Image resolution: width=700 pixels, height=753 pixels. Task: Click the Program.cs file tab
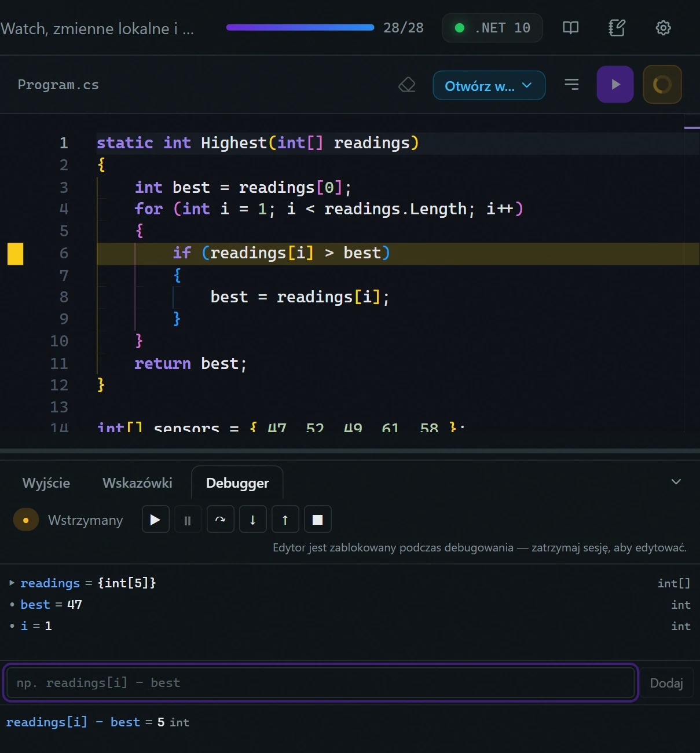[58, 85]
